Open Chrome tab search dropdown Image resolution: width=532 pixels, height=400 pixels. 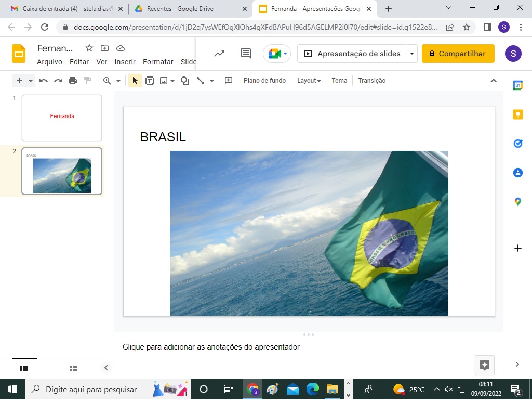pos(448,7)
